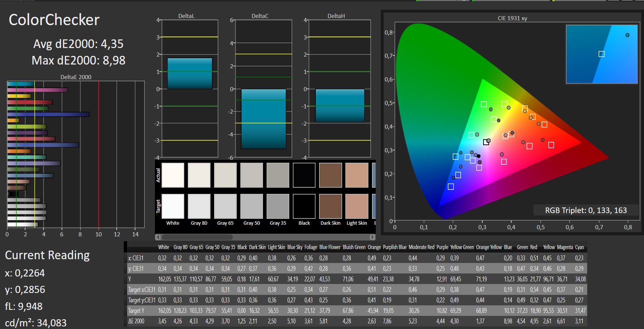The width and height of the screenshot is (644, 329).
Task: Choose the Actual Gray 80 swatch
Action: tap(199, 175)
